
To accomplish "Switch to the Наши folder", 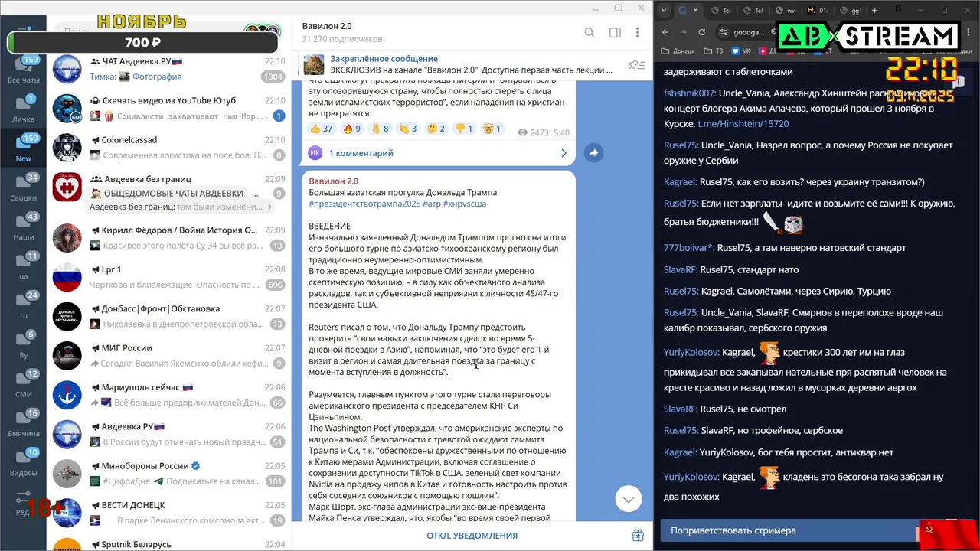I will pyautogui.click(x=23, y=227).
